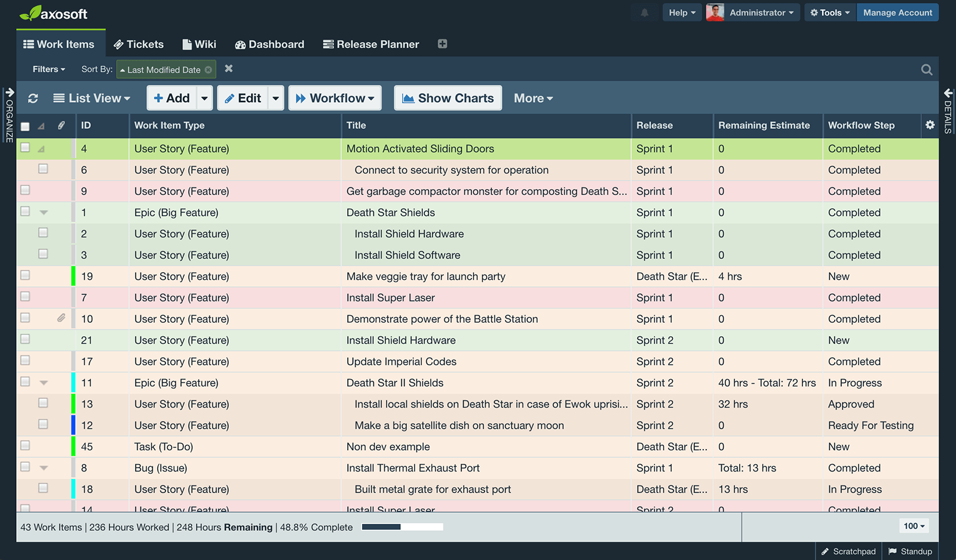
Task: Expand the Organize panel arrow
Action: pyautogui.click(x=10, y=93)
